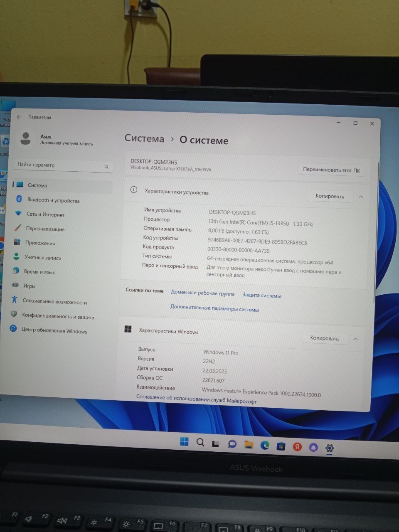Viewport: 399px width, 532px height.
Task: Click the Приложения apps icon
Action: click(x=17, y=242)
